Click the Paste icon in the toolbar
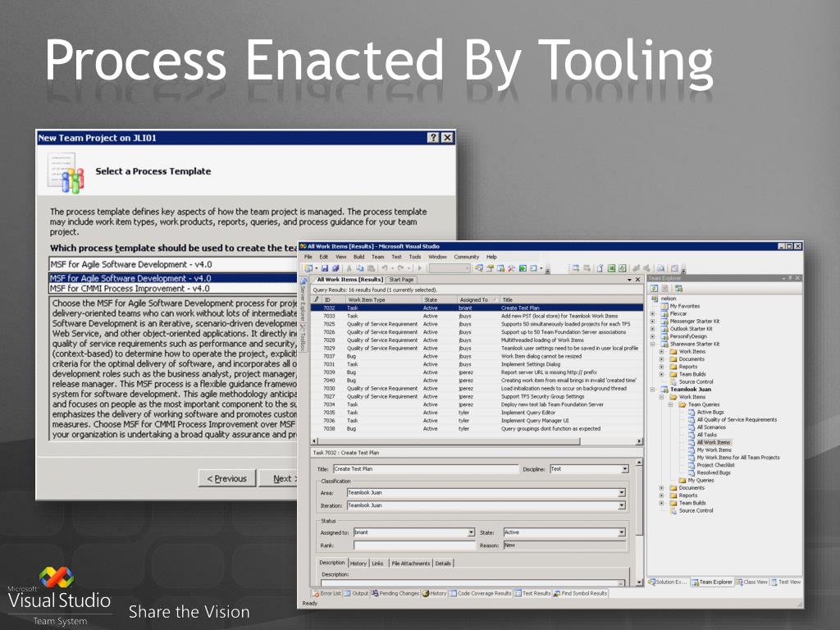 [371, 268]
